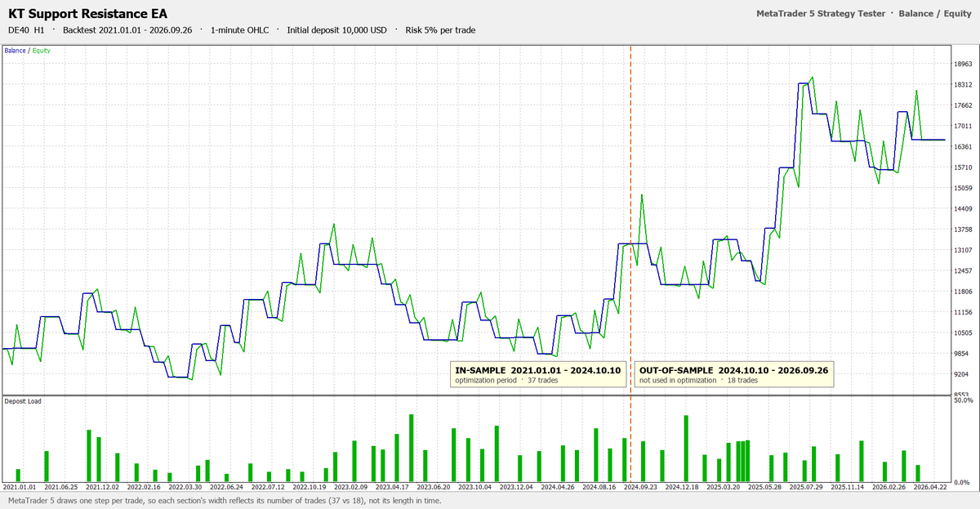Click the x-axis date label 2024.04.26
Image resolution: width=980 pixels, height=509 pixels.
pyautogui.click(x=559, y=487)
